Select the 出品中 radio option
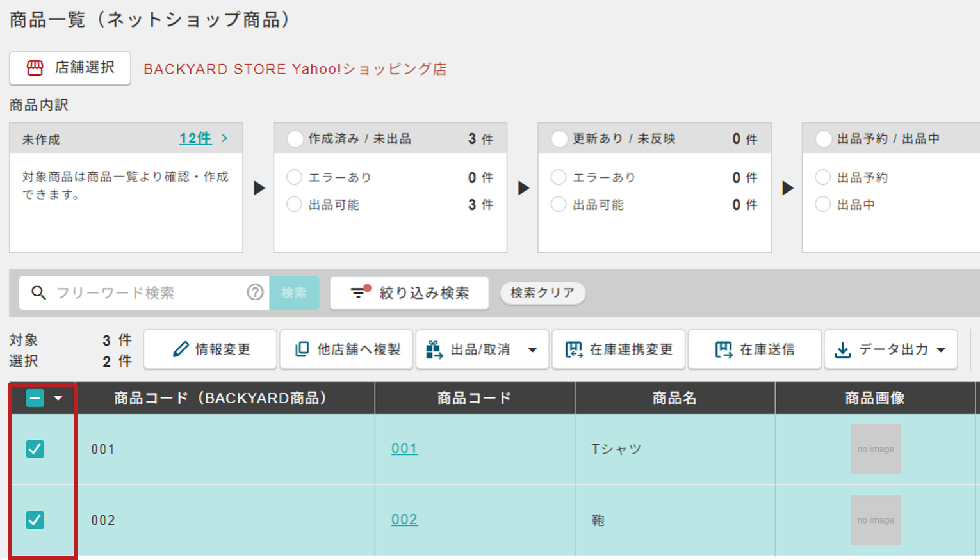 (823, 205)
